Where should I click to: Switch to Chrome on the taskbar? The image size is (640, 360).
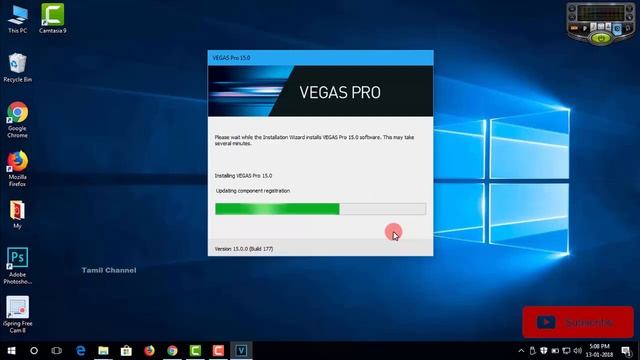172,351
